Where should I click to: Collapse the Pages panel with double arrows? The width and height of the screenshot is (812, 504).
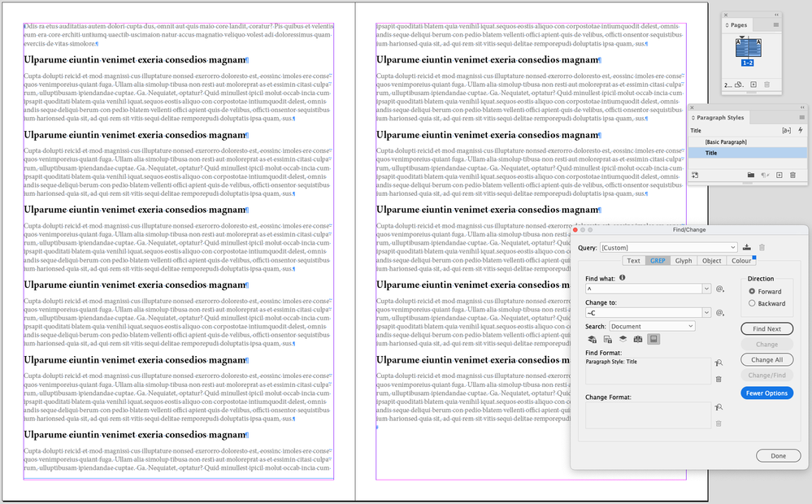[x=776, y=15]
